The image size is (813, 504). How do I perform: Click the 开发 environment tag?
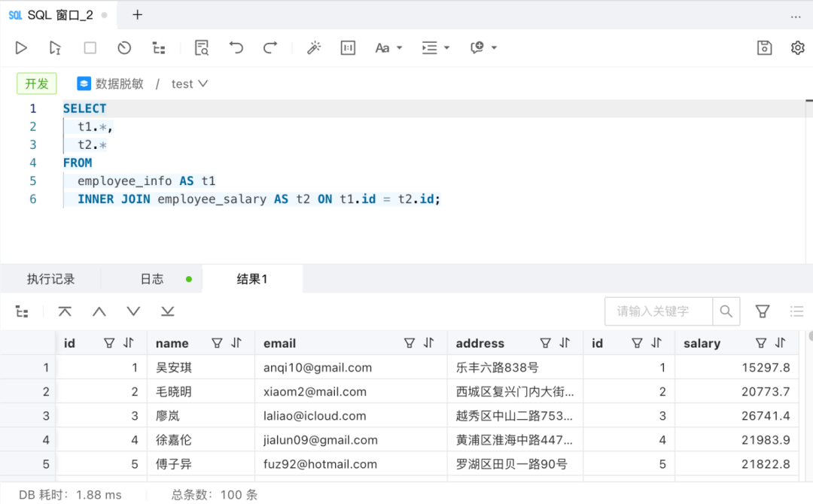click(37, 84)
